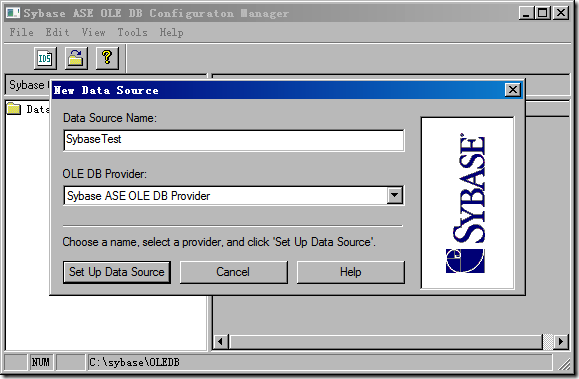Click the Sybase logo image

point(467,203)
